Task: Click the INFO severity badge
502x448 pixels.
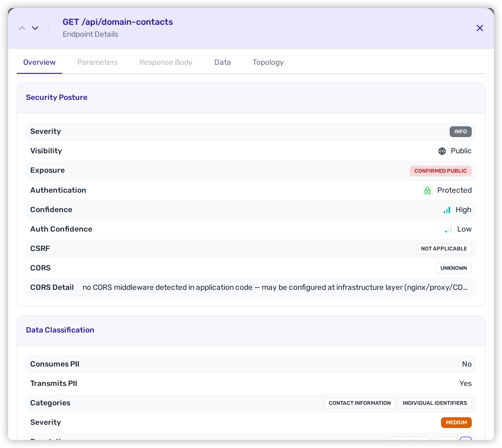Action: (x=460, y=131)
